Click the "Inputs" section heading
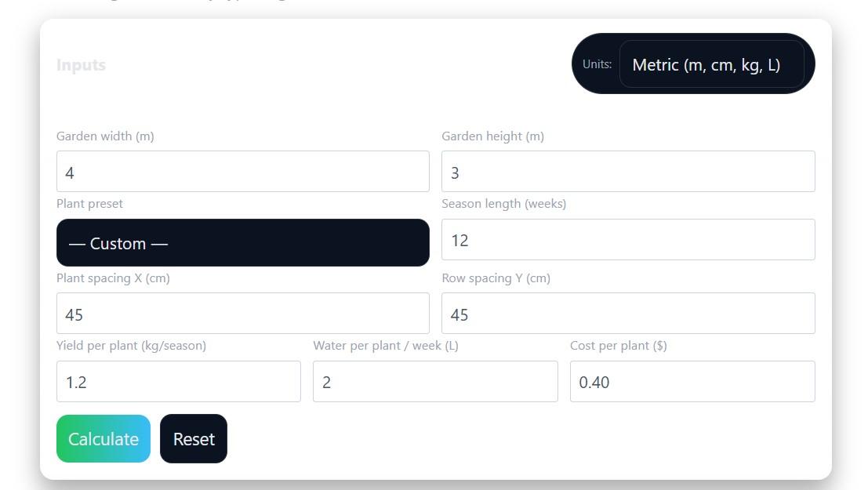 pyautogui.click(x=81, y=65)
